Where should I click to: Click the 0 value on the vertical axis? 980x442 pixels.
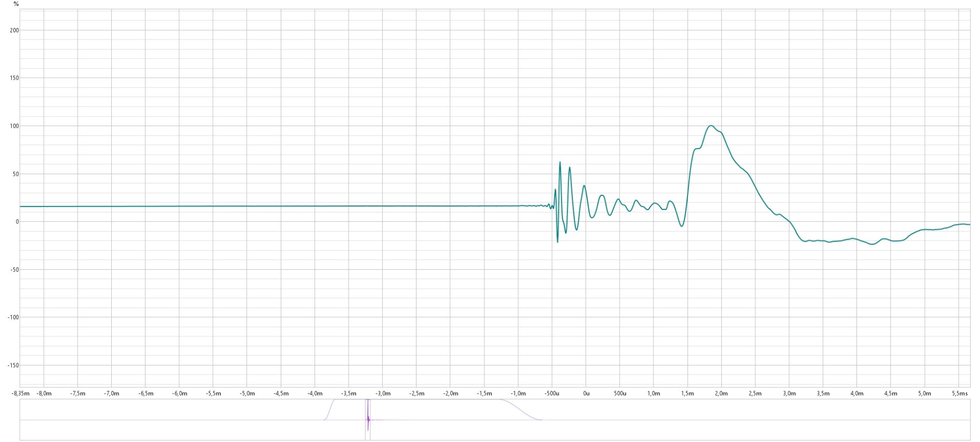[17, 222]
